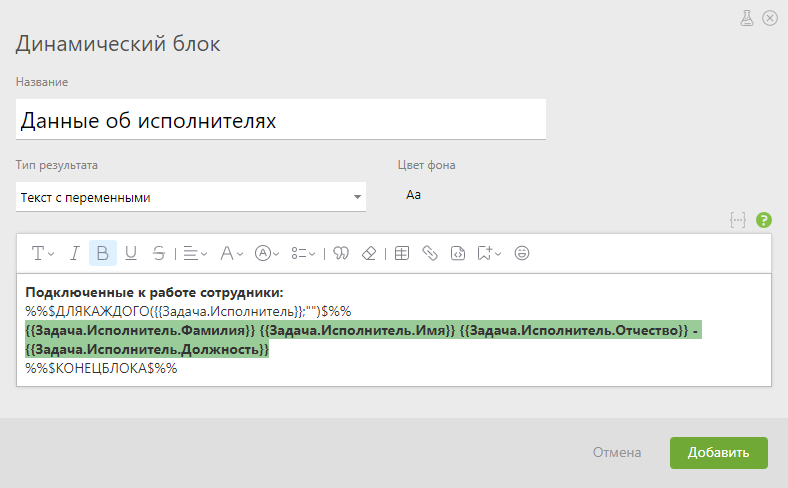Image resolution: width=788 pixels, height=488 pixels.
Task: Insert a hyperlink
Action: point(430,253)
